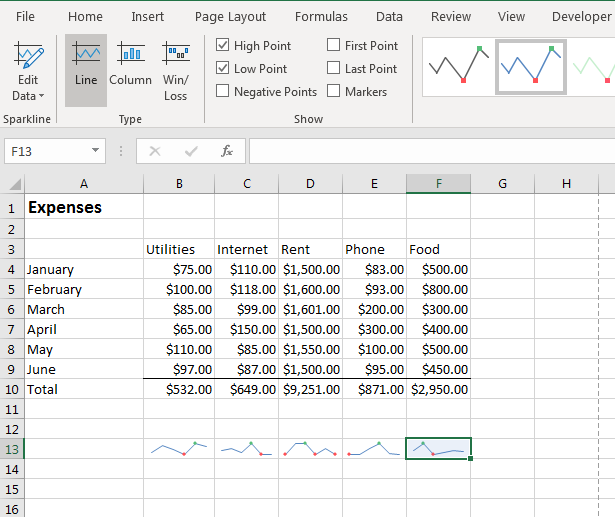Open the View ribbon tab
Viewport: 615px width, 517px height.
(511, 16)
